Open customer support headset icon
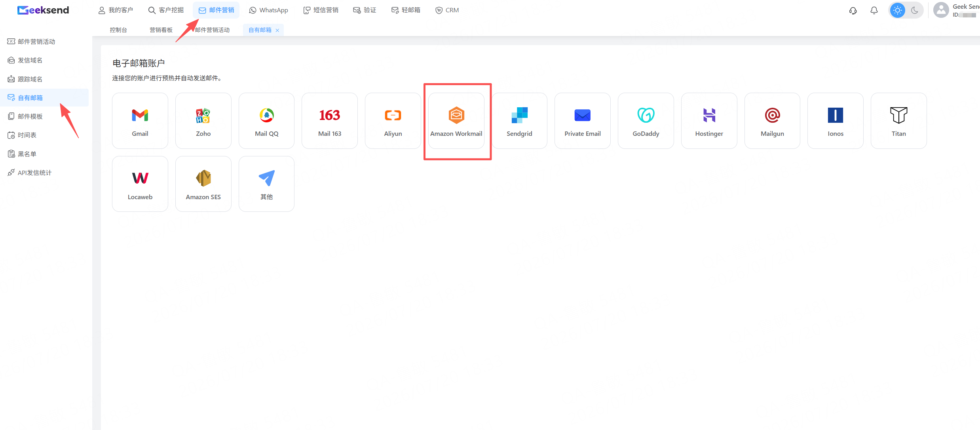980x430 pixels. coord(853,10)
